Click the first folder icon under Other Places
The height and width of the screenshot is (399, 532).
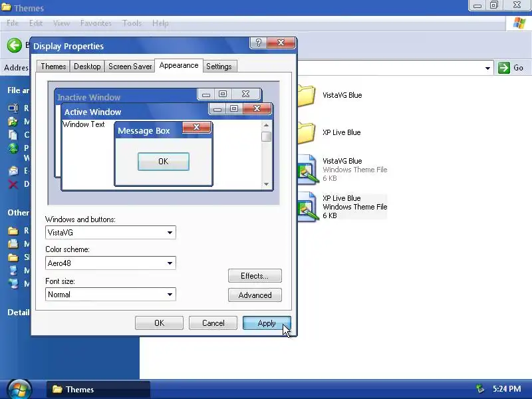tap(13, 231)
